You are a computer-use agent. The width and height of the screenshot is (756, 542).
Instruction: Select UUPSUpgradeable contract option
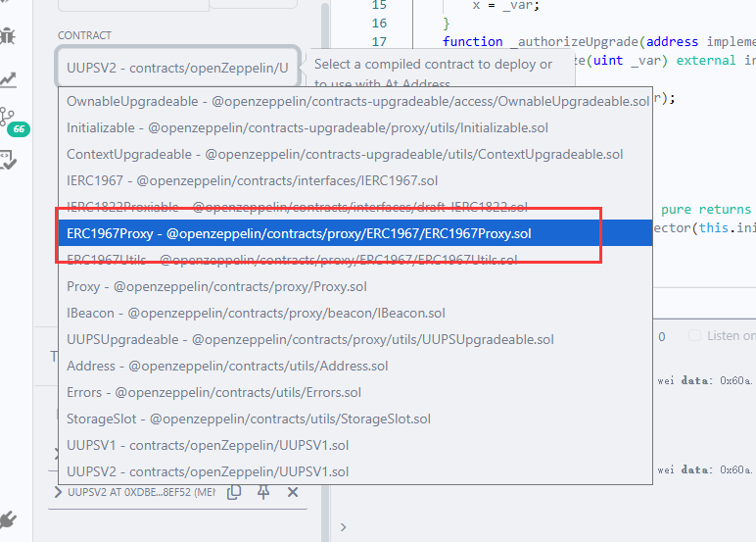tap(355, 339)
